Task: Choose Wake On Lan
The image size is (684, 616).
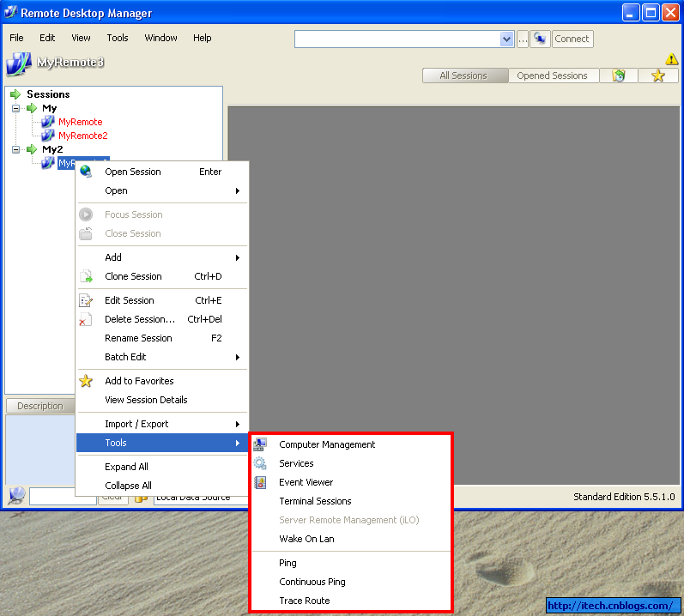Action: (351, 539)
